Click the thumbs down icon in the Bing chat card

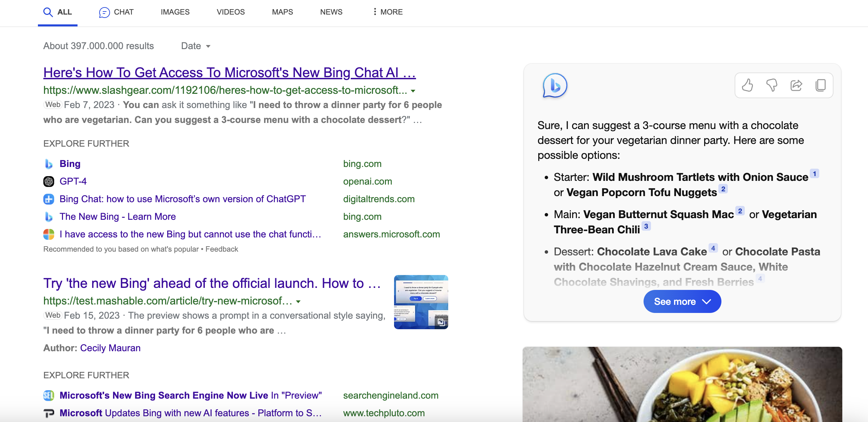(x=772, y=85)
